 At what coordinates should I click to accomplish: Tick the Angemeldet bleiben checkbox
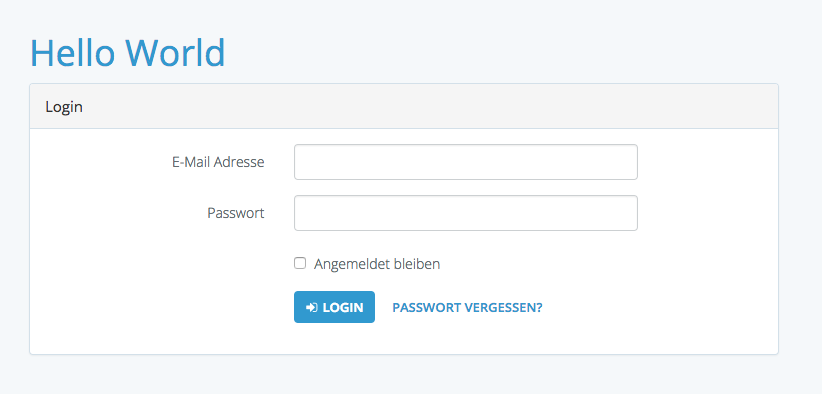point(300,263)
